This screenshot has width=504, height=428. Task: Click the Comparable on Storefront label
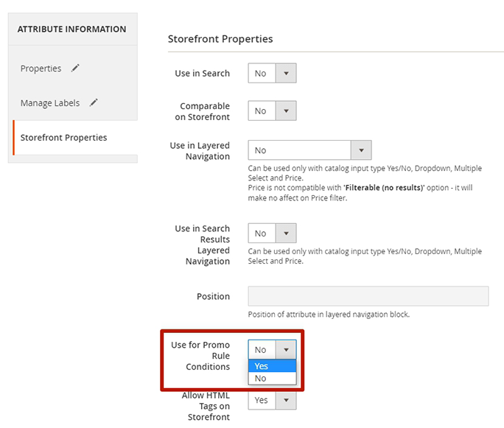(205, 111)
